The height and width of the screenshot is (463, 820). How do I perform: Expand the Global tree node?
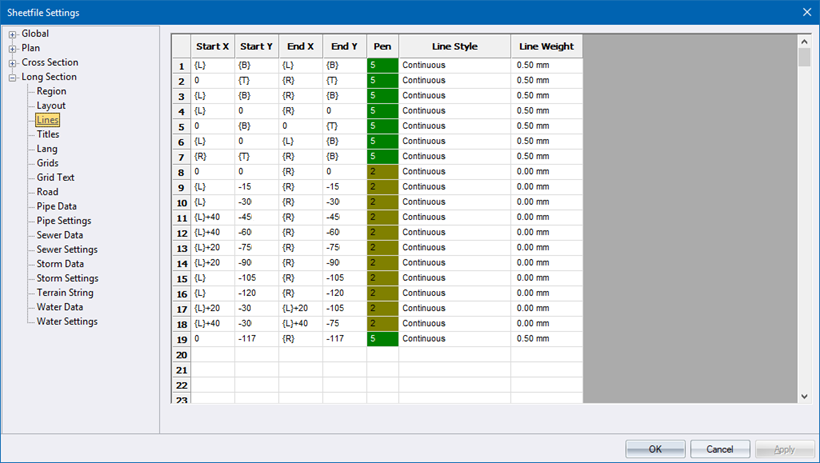click(13, 34)
